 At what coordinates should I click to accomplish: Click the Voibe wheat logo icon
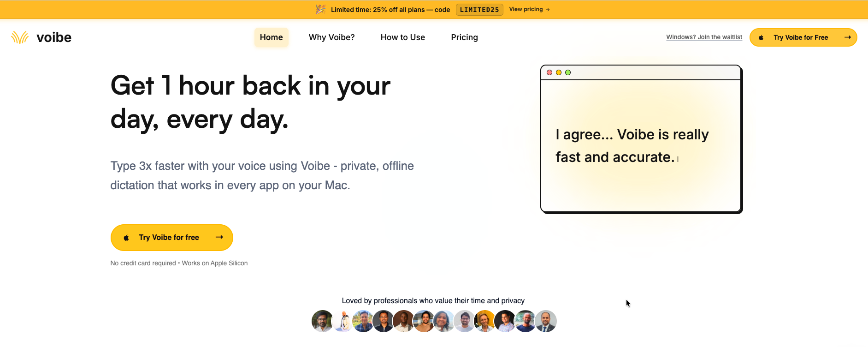(x=20, y=37)
